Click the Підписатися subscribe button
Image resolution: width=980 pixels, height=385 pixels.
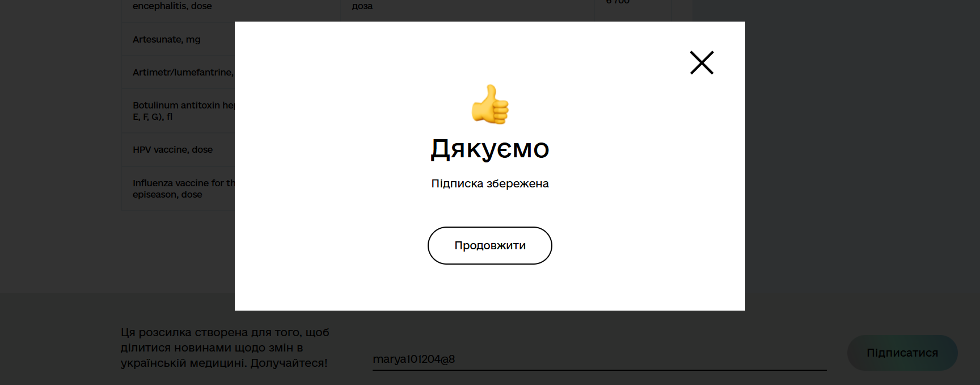902,353
